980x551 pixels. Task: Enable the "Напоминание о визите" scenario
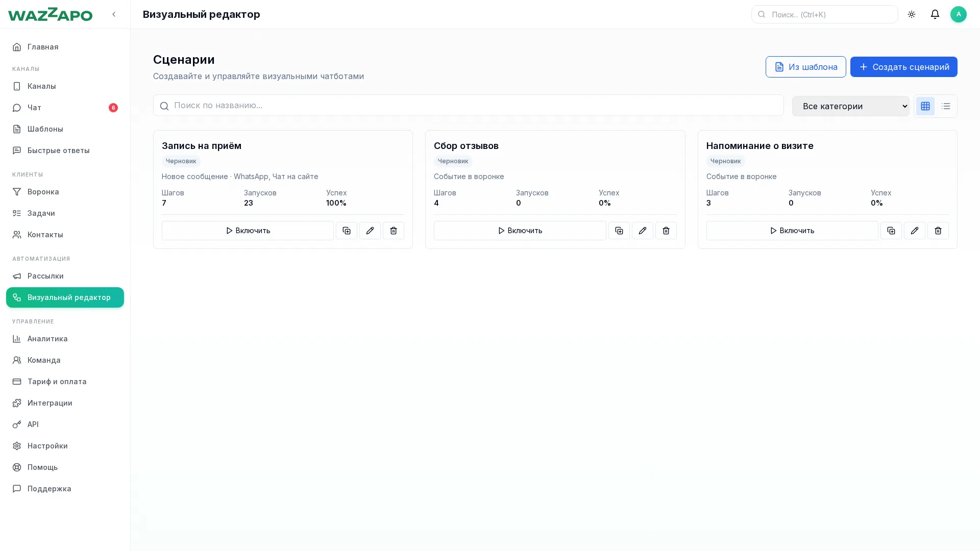coord(792,231)
